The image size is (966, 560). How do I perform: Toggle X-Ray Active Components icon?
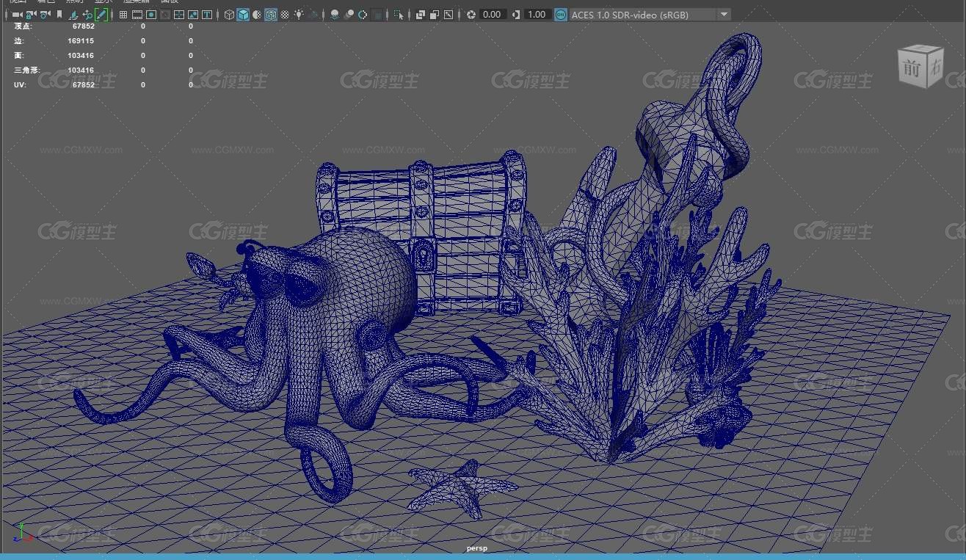coord(434,15)
